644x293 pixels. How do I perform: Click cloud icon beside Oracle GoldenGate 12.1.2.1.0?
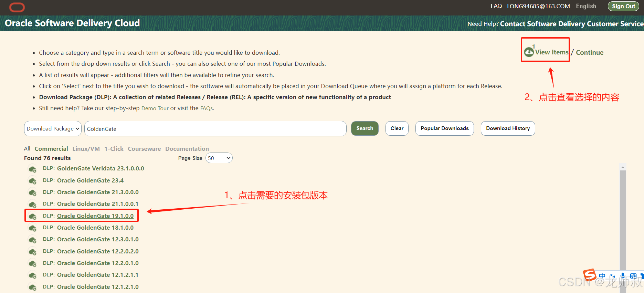click(32, 287)
